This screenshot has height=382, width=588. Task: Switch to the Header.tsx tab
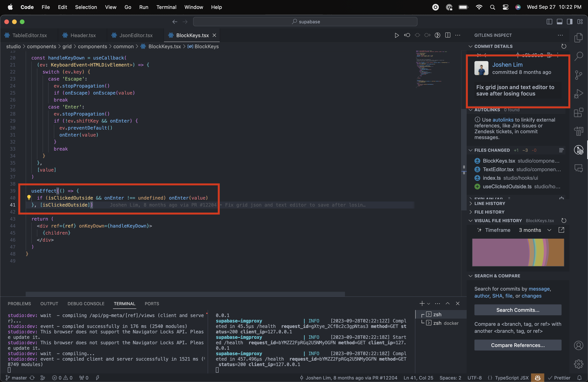83,35
